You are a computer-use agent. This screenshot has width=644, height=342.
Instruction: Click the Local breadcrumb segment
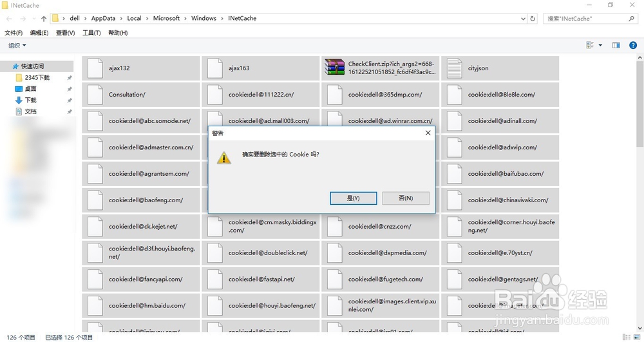point(135,19)
